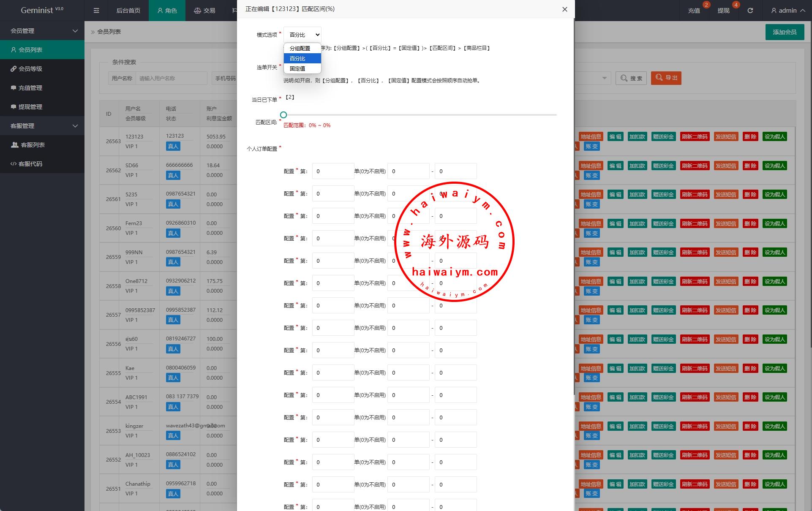Image resolution: width=812 pixels, height=511 pixels.
Task: Open 提现 notifications with badge
Action: click(x=723, y=11)
